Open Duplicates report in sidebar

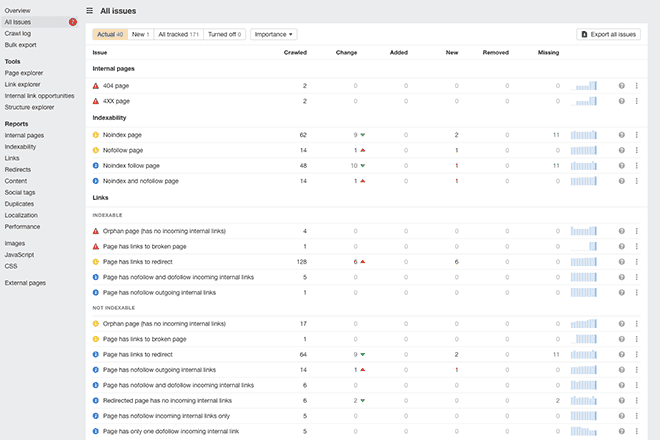[x=19, y=203]
